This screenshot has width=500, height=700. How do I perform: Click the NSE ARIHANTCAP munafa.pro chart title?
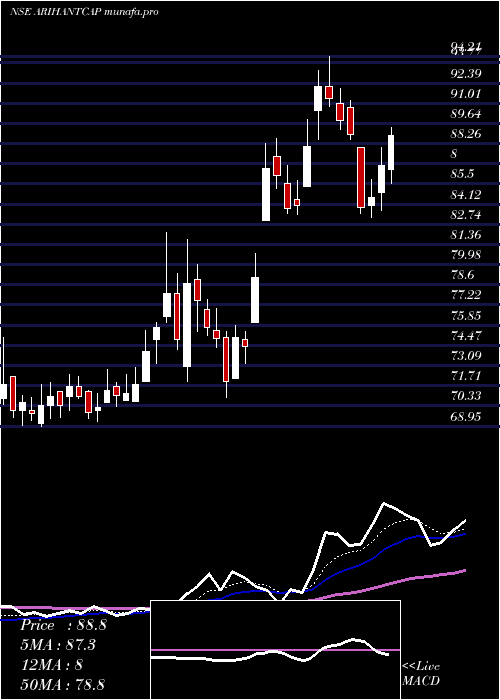click(x=84, y=12)
